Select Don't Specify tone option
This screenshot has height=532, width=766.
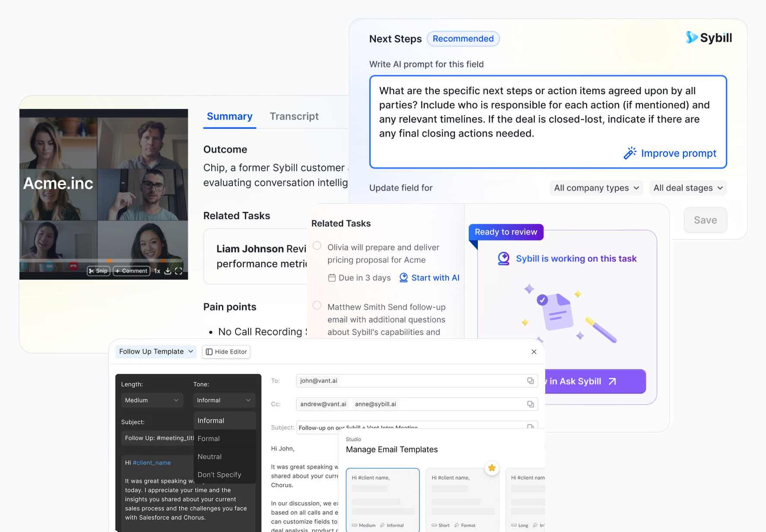coord(225,475)
